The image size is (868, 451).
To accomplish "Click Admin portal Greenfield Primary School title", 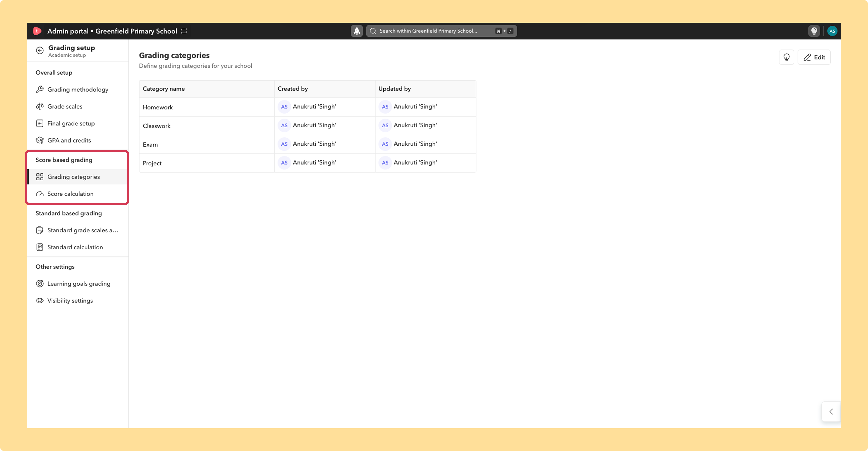I will 112,31.
